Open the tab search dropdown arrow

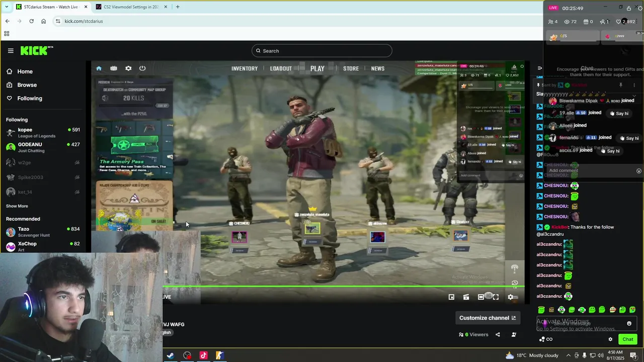(x=7, y=7)
